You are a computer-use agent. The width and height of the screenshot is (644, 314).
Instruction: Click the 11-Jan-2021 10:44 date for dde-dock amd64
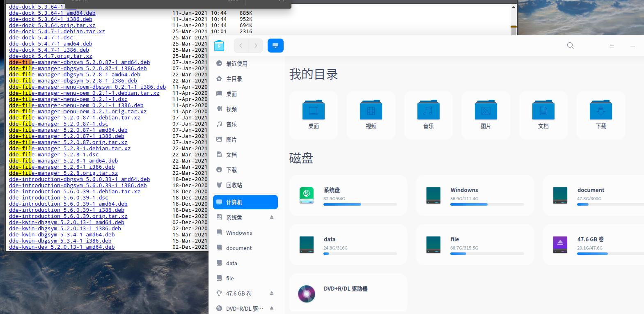pos(199,13)
